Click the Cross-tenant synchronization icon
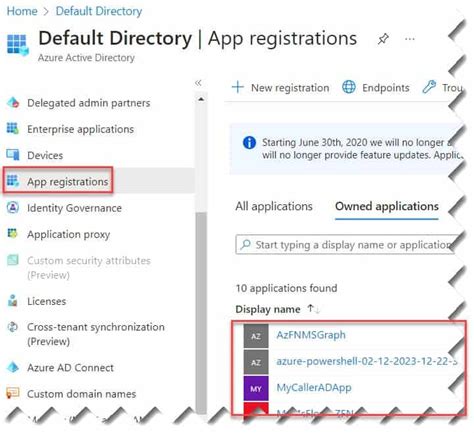The width and height of the screenshot is (474, 433). coord(13,327)
